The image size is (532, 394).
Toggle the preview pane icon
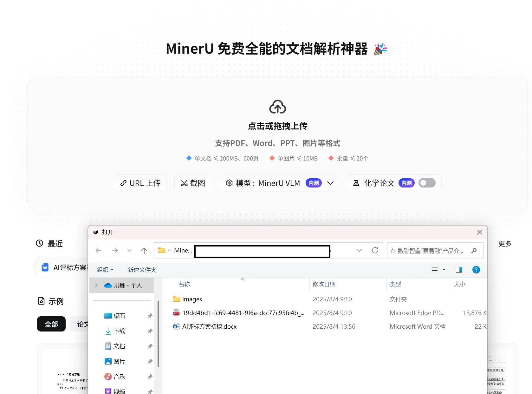click(459, 270)
